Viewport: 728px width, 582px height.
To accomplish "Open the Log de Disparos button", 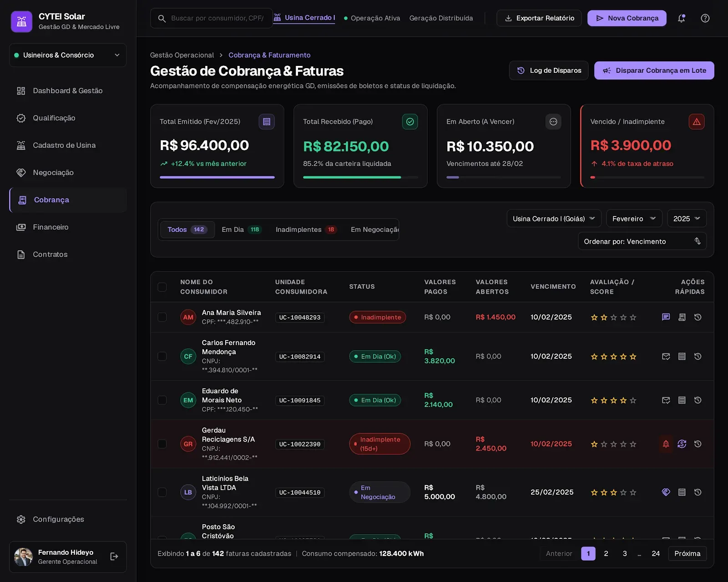I will coord(549,70).
